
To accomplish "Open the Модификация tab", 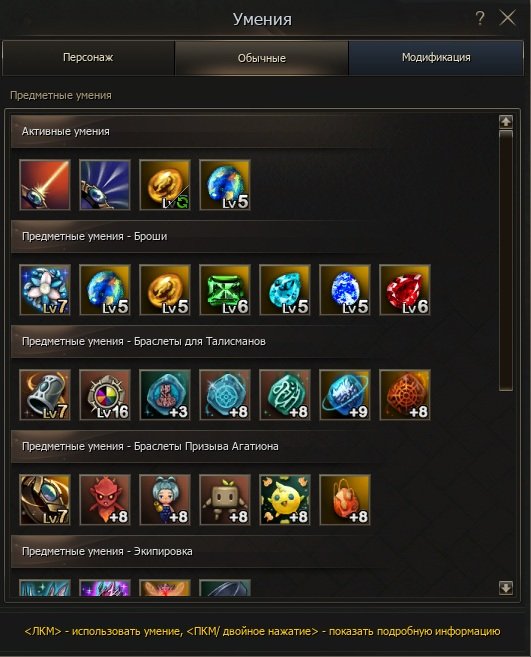I will click(x=436, y=58).
